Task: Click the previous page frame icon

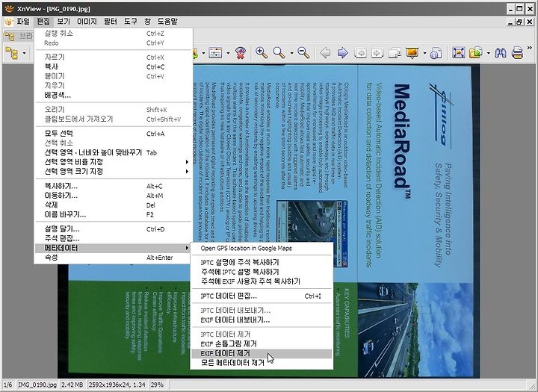Action: [x=360, y=53]
